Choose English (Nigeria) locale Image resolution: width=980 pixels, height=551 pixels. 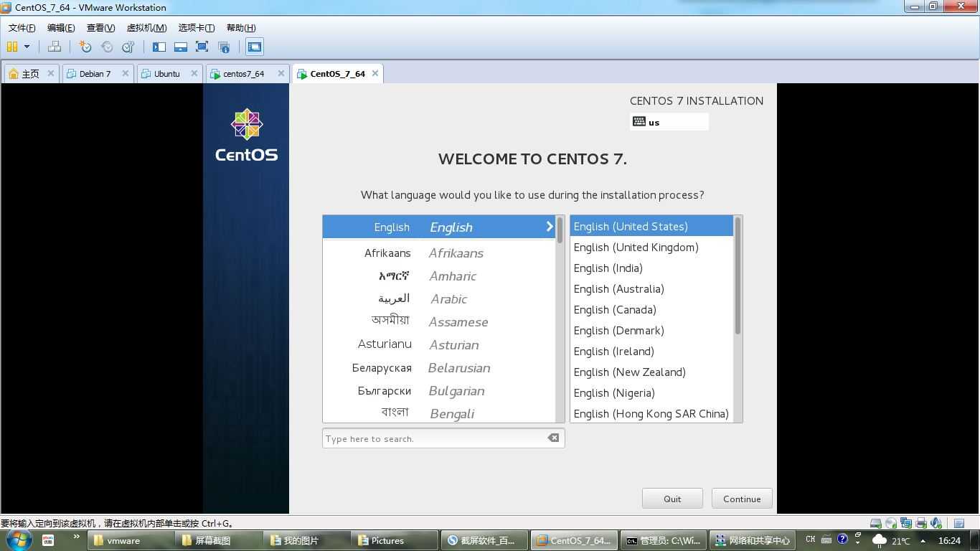(x=651, y=392)
